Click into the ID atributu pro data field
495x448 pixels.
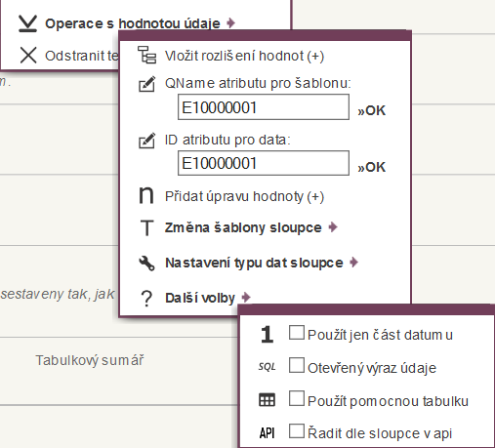point(264,163)
